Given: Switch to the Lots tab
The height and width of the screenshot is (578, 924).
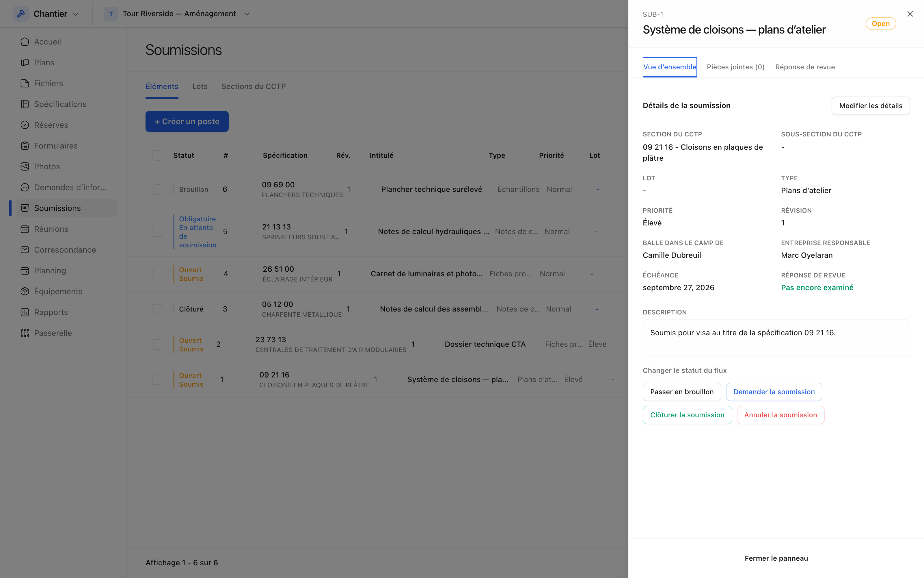Looking at the screenshot, I should (x=200, y=86).
